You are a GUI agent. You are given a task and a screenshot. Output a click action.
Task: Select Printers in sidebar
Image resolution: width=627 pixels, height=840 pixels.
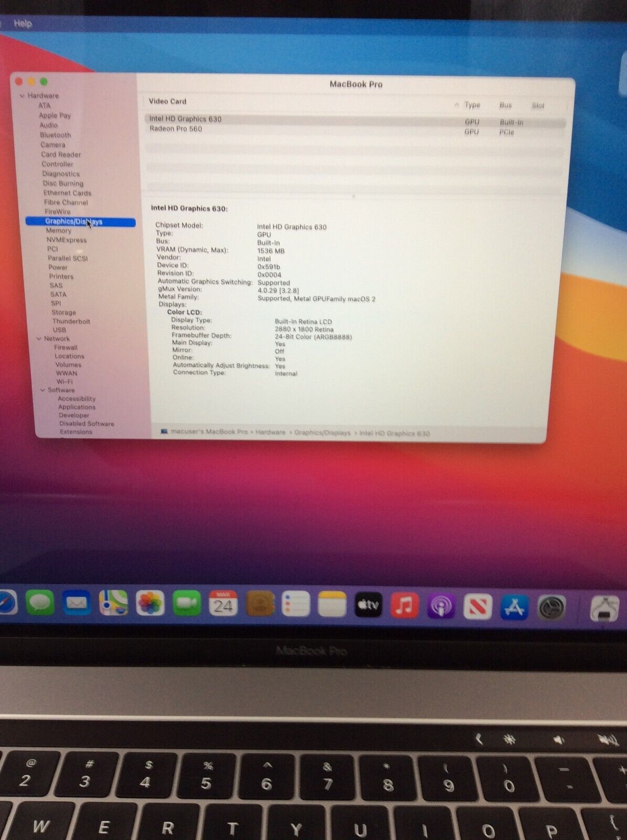(x=61, y=277)
